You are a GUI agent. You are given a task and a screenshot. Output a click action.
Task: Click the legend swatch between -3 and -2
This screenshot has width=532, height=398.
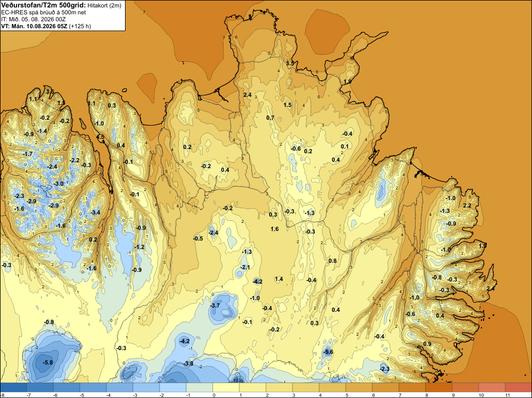coord(146,387)
